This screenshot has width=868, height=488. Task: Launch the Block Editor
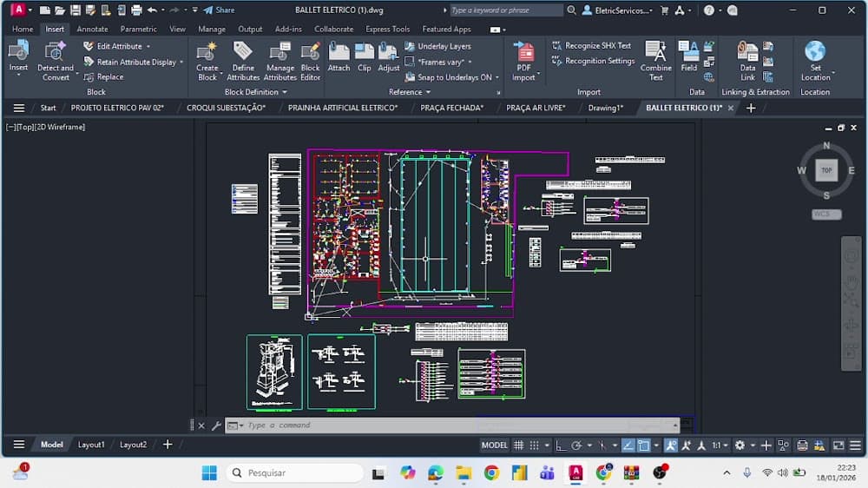[310, 61]
